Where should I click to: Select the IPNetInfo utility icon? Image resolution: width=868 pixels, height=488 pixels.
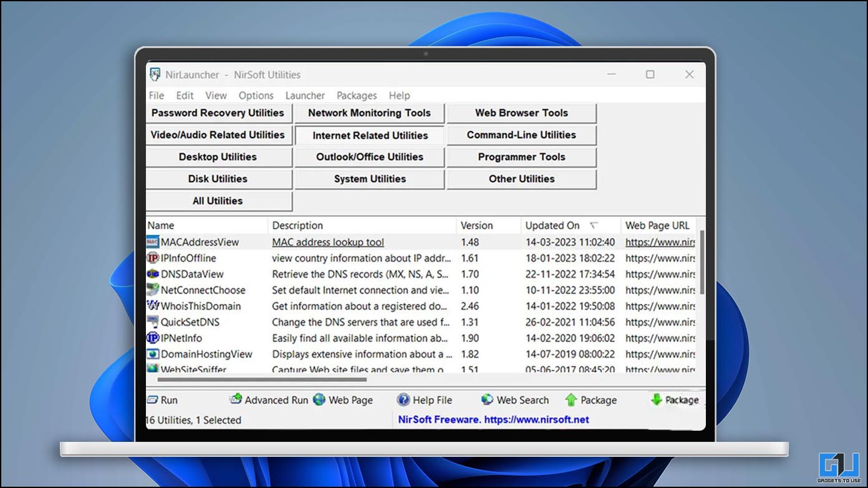pyautogui.click(x=153, y=338)
